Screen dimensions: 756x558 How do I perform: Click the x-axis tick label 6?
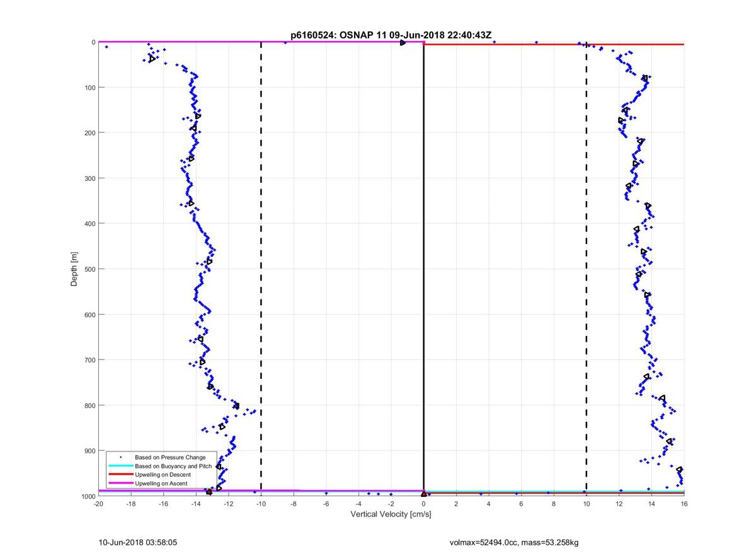522,504
